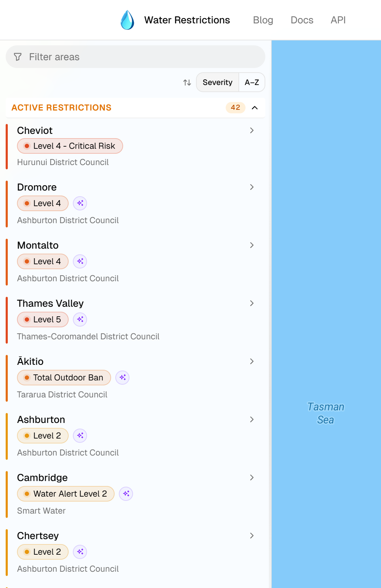Screen dimensions: 381x588
Task: Click the sparkle icon beside Dromore's Level 4
Action: coord(80,203)
